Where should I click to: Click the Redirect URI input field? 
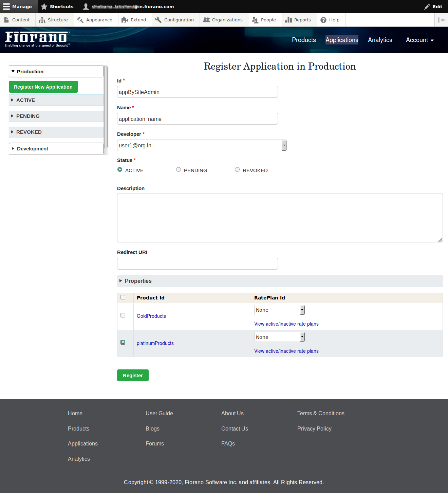click(x=198, y=264)
